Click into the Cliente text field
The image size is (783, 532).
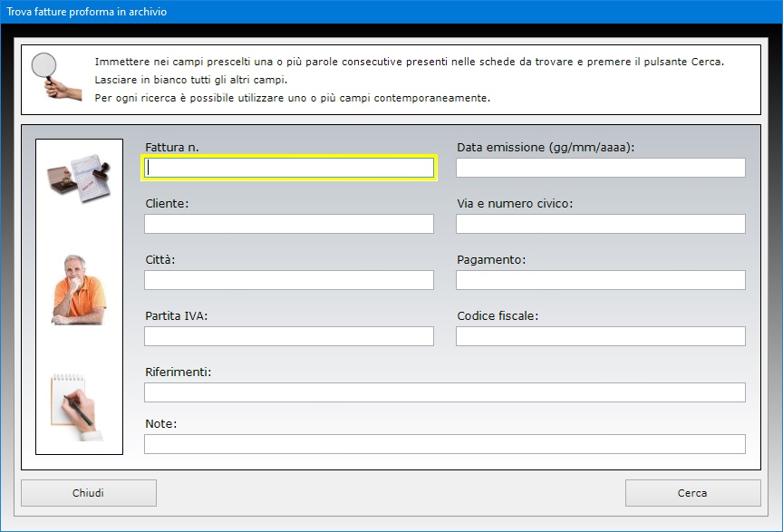pyautogui.click(x=289, y=224)
